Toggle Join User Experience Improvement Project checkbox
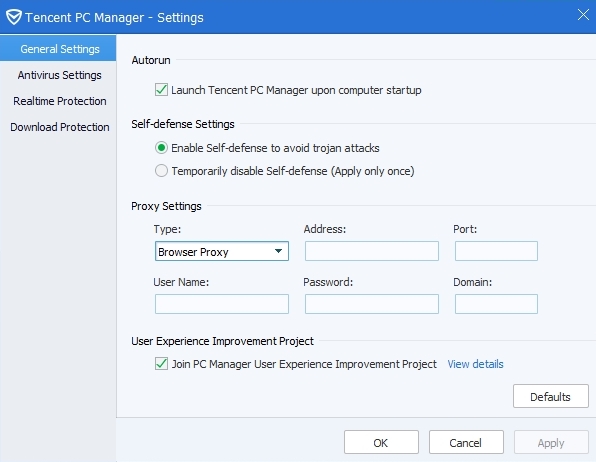 161,364
